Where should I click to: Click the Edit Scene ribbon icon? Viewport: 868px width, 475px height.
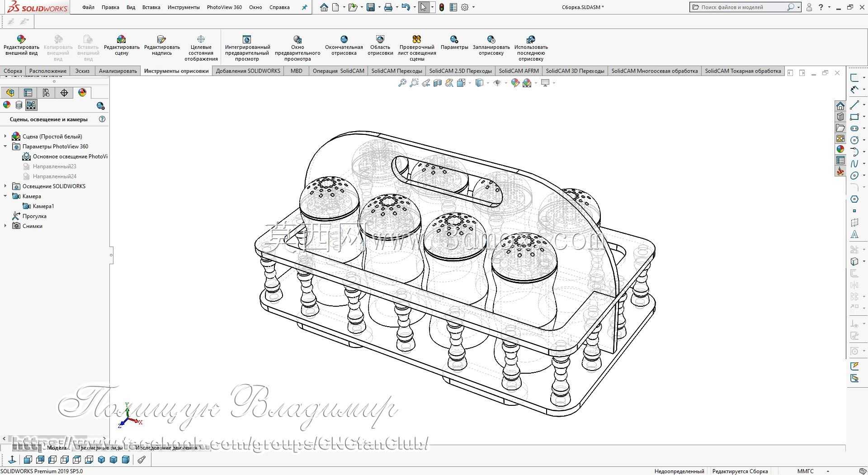click(121, 39)
